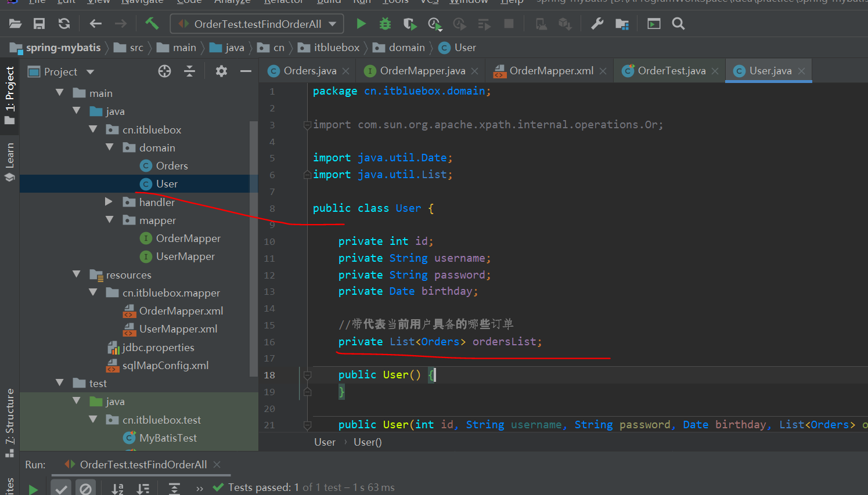Run with coverage shield icon

point(410,24)
